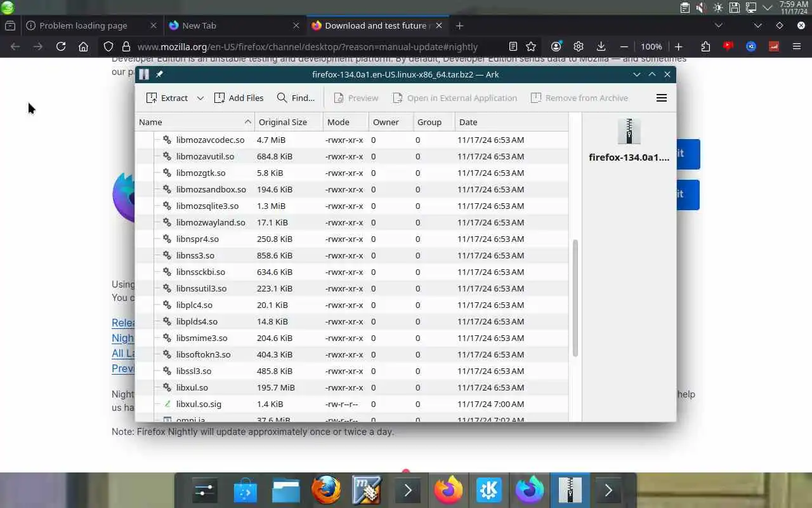Toggle reader view icon
812x508 pixels.
(513, 46)
